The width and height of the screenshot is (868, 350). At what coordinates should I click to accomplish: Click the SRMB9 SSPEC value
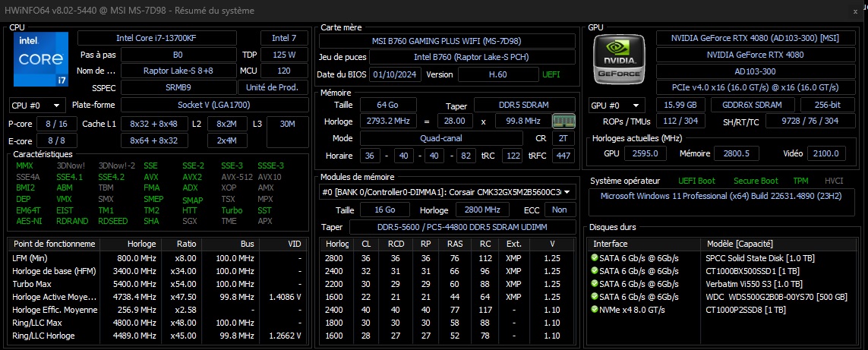click(178, 87)
